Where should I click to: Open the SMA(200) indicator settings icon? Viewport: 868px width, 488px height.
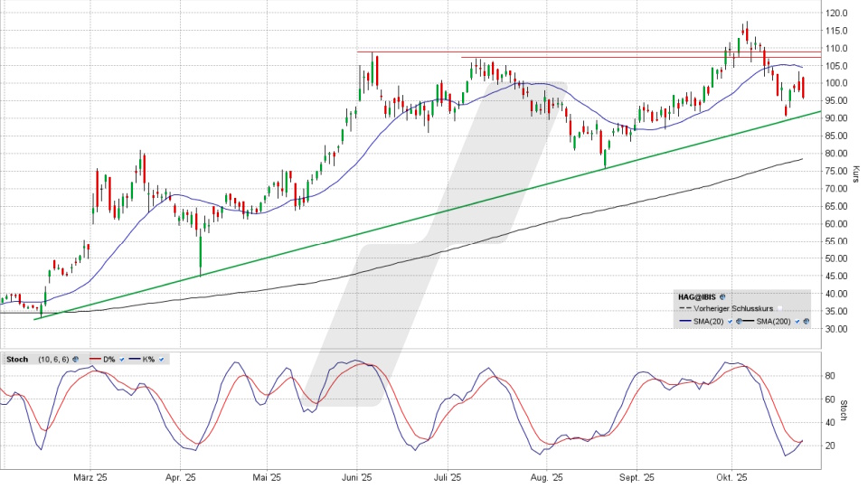point(807,321)
